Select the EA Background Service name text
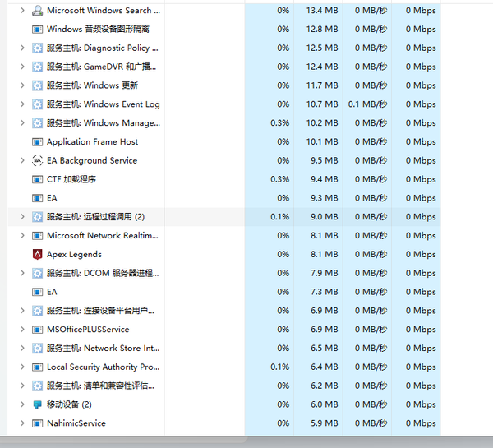The image size is (493, 448). tap(92, 161)
